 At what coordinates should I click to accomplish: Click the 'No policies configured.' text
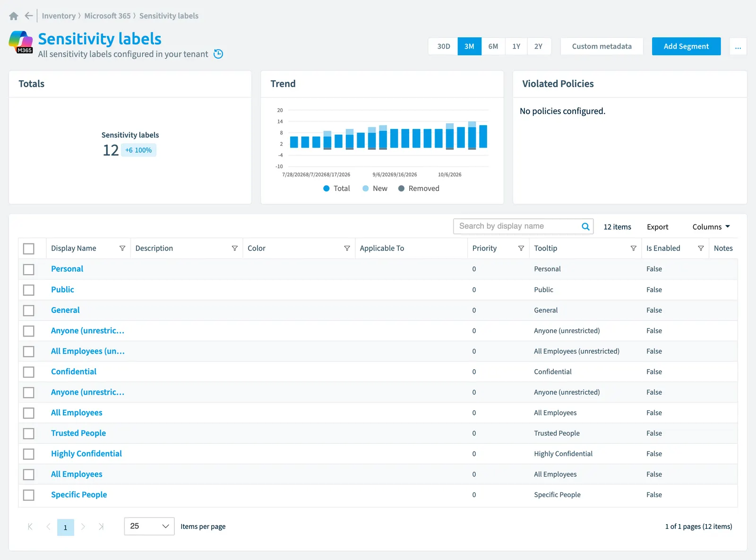pyautogui.click(x=562, y=111)
